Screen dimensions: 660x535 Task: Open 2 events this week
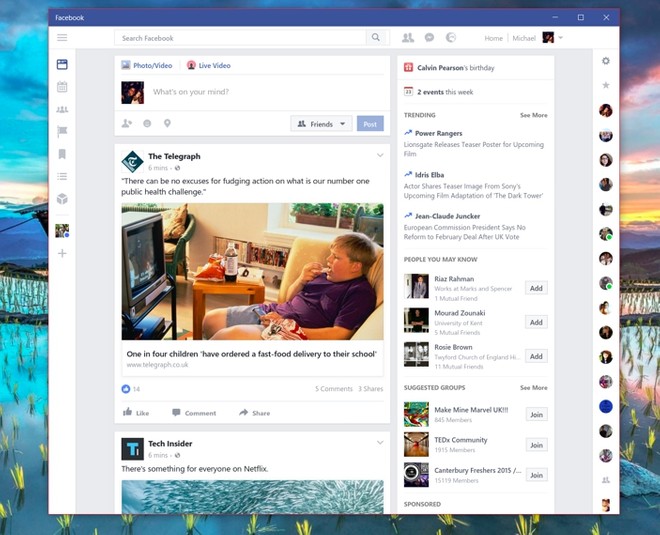(445, 92)
